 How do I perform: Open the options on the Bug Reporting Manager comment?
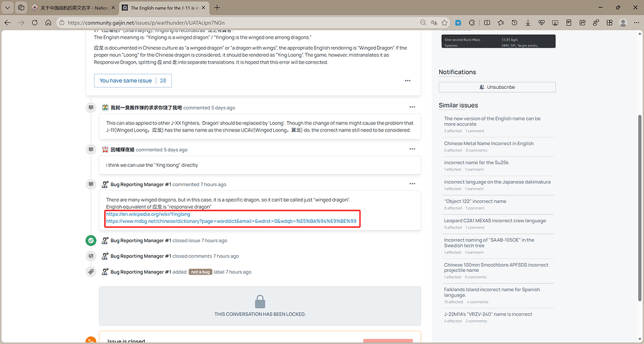pyautogui.click(x=412, y=184)
